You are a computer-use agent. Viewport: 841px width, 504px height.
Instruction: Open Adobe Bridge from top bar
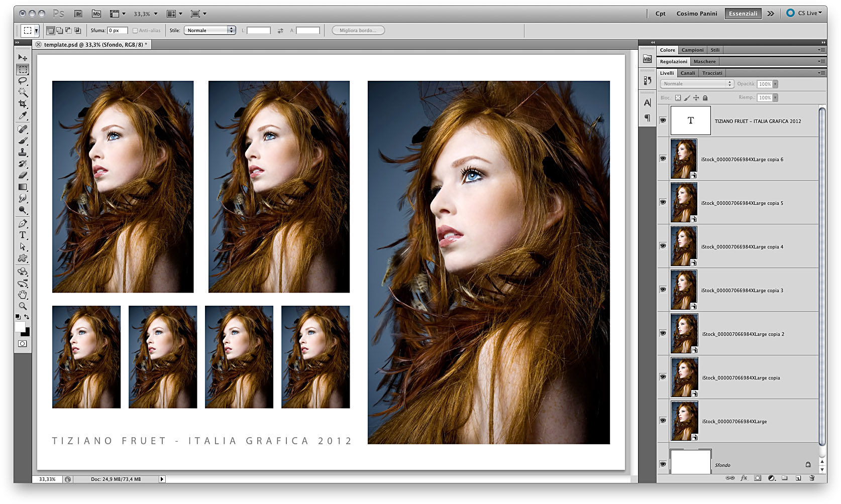click(x=78, y=14)
